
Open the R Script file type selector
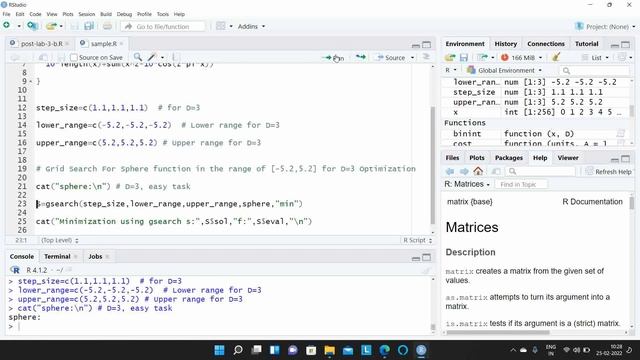[417, 240]
